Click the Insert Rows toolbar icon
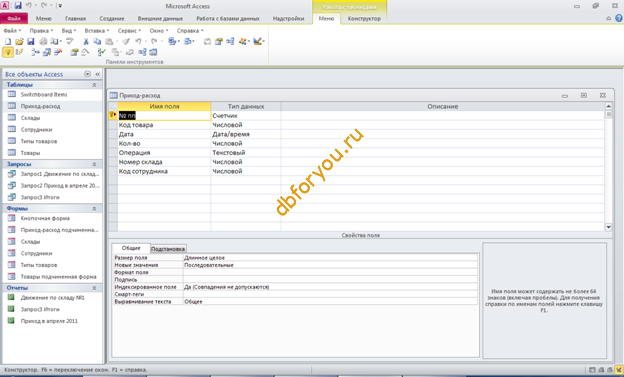The image size is (624, 377). [x=35, y=52]
